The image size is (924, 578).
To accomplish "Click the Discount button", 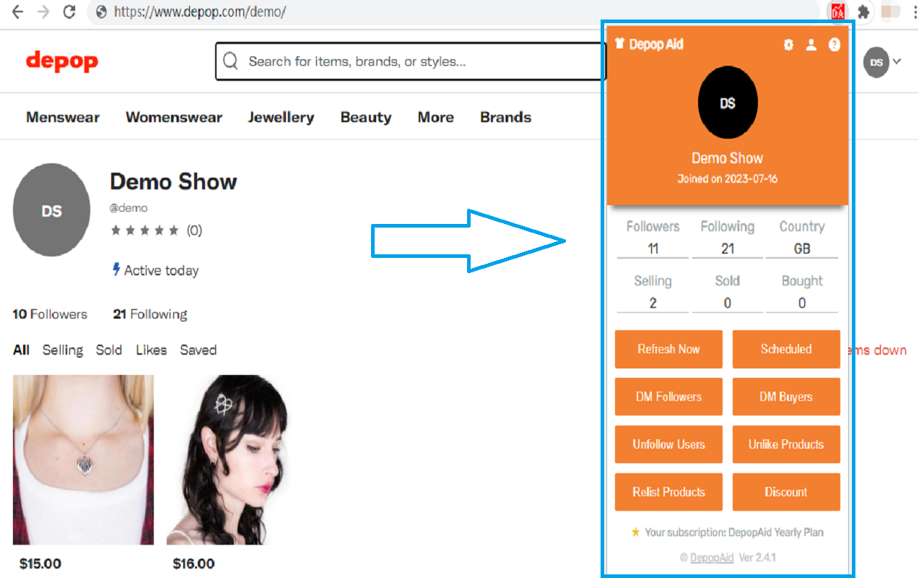I will [x=786, y=492].
